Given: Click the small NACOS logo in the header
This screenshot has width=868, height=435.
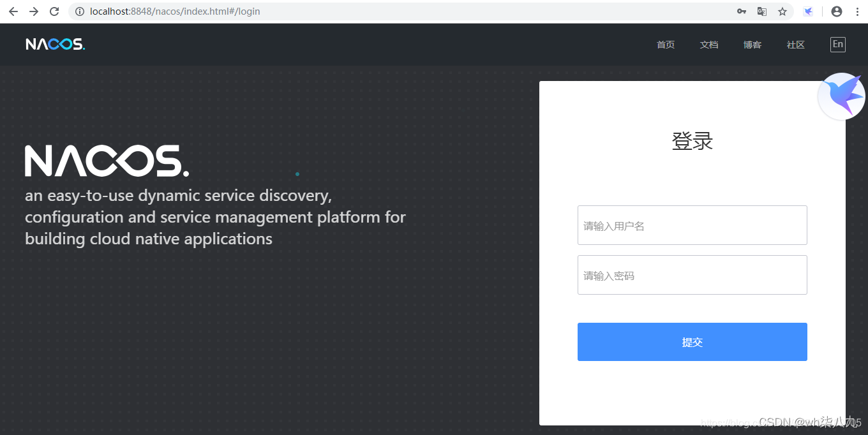Looking at the screenshot, I should (x=56, y=44).
